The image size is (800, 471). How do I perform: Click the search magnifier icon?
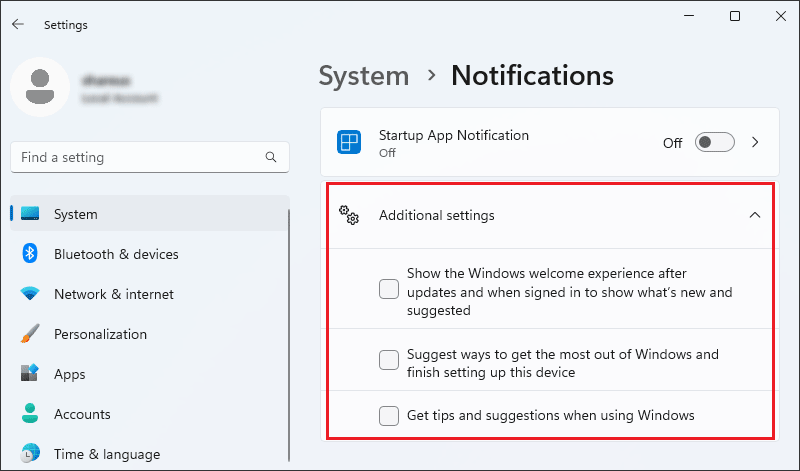click(271, 157)
